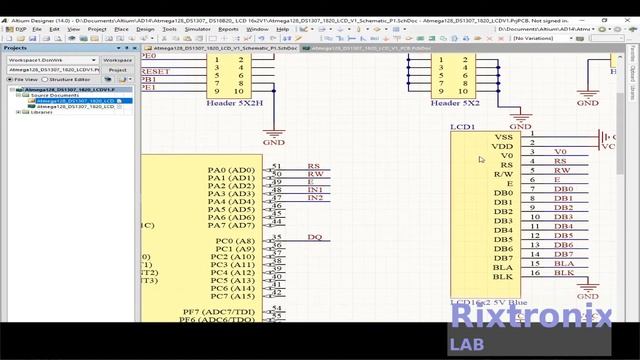Activate the Cross Probe tool

click(x=298, y=38)
